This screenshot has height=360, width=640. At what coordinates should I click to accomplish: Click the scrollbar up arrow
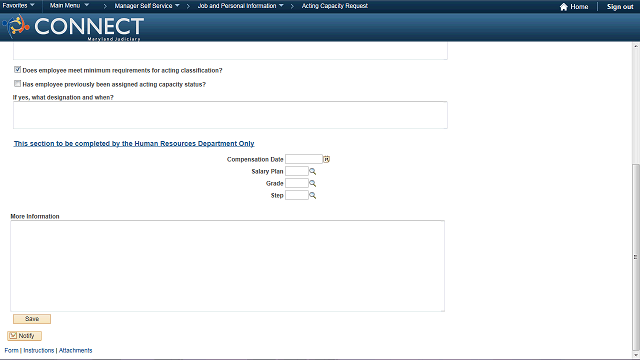tap(636, 46)
